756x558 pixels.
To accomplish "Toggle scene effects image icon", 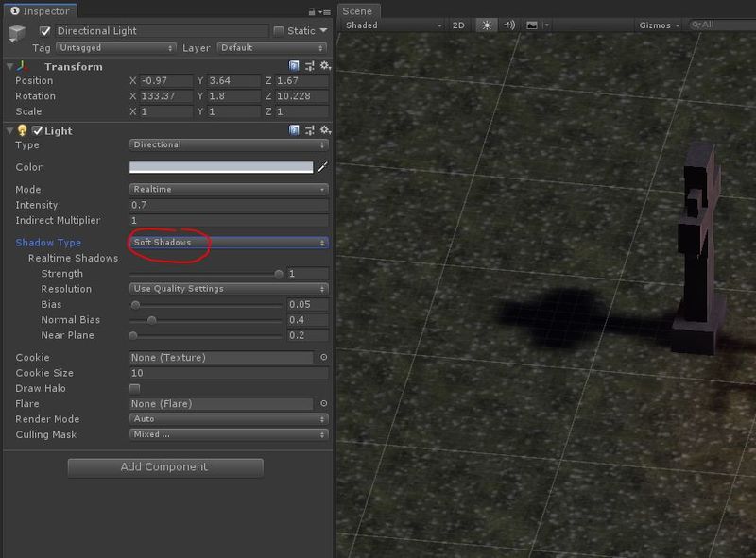I will [x=532, y=25].
